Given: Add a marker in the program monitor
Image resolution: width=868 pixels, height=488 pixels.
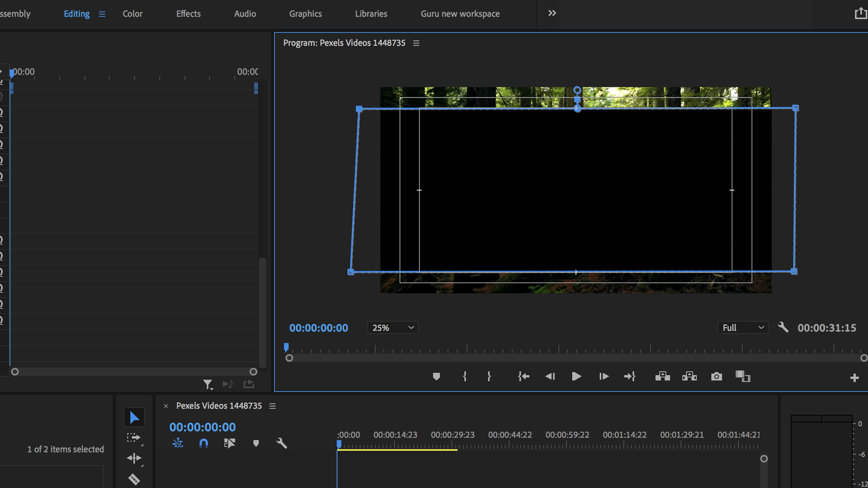Looking at the screenshot, I should (x=436, y=376).
